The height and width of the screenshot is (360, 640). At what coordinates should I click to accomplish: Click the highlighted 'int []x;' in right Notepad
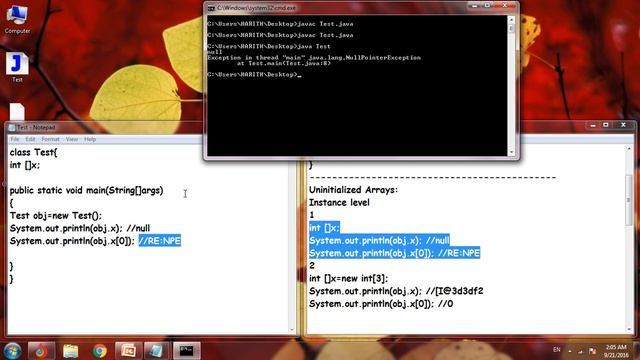[324, 228]
